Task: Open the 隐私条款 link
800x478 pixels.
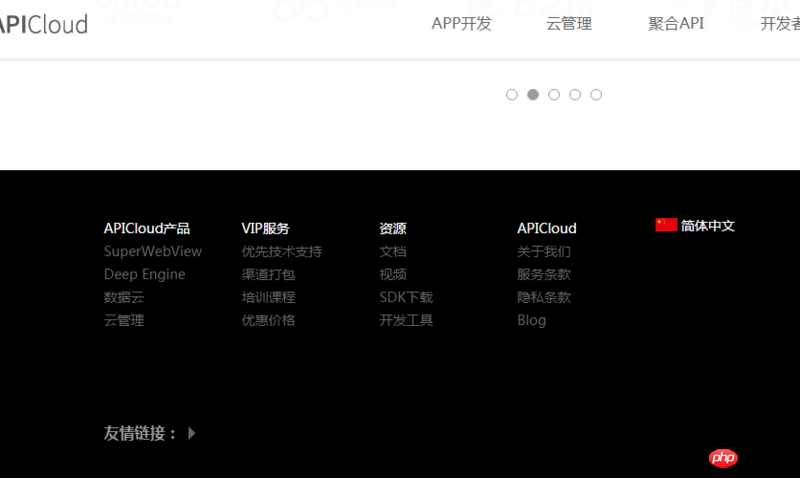Action: point(544,297)
